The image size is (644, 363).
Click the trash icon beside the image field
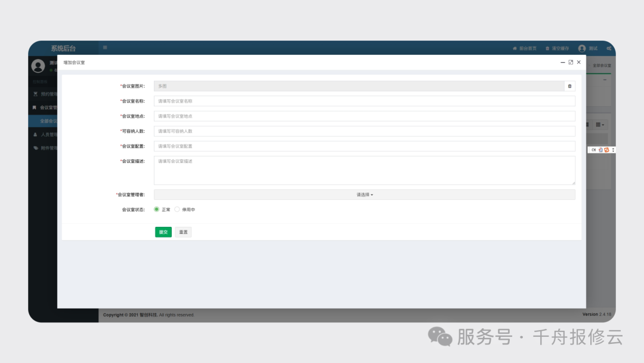pos(569,86)
